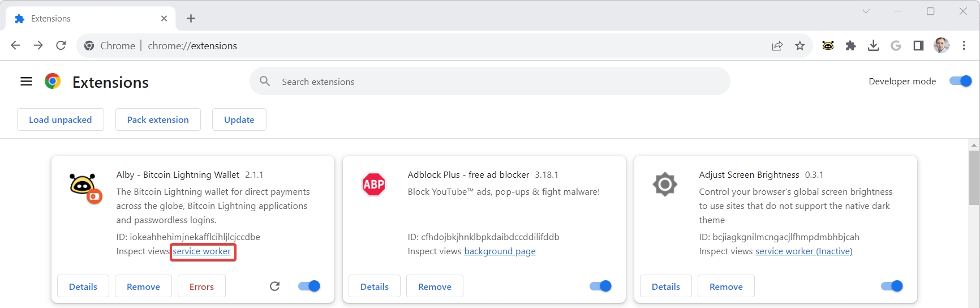The width and height of the screenshot is (980, 308).
Task: Expand the tab search chevron in title bar
Action: point(866,11)
